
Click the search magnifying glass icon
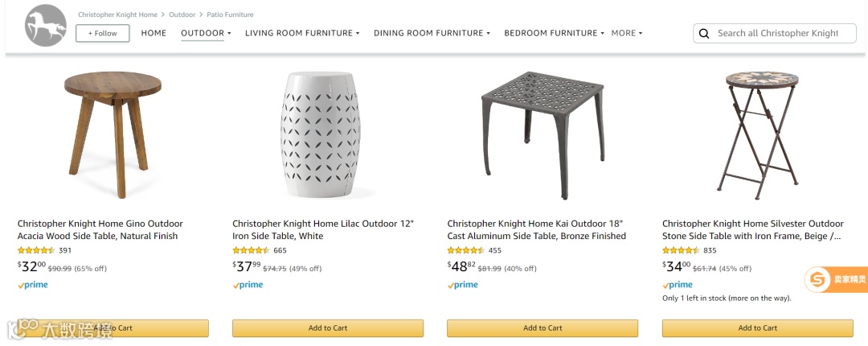pyautogui.click(x=704, y=34)
